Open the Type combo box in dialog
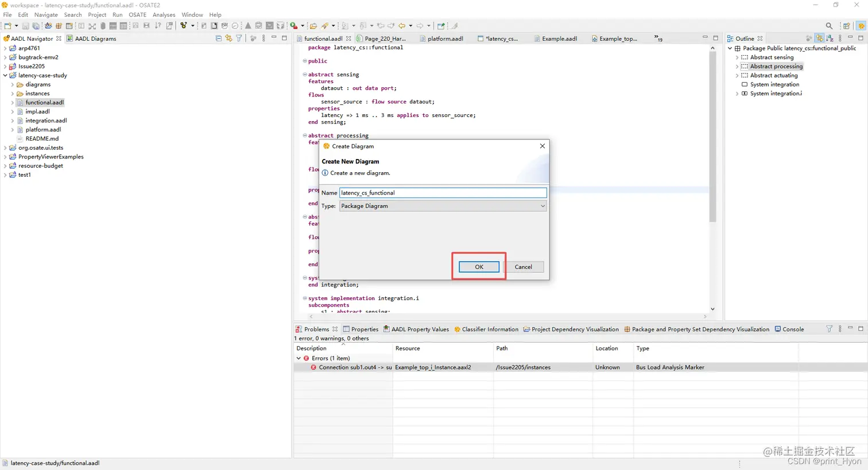868x470 pixels. pyautogui.click(x=443, y=206)
